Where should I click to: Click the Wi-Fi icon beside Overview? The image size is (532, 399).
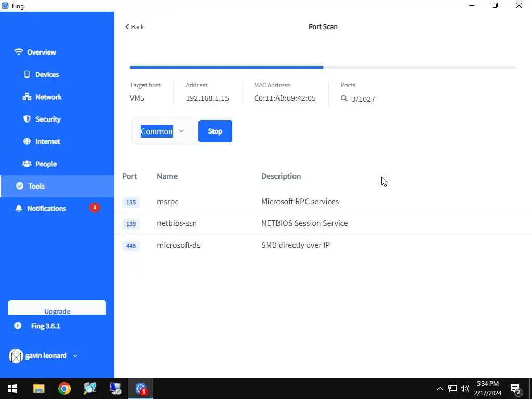(x=18, y=52)
